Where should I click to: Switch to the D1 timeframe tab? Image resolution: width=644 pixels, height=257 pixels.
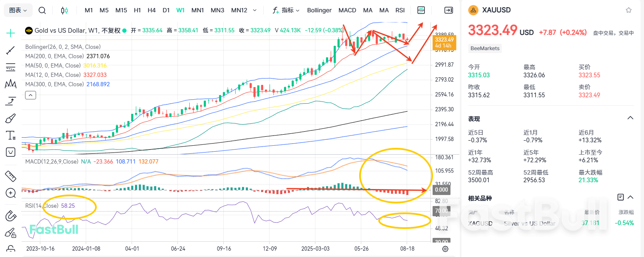point(166,10)
